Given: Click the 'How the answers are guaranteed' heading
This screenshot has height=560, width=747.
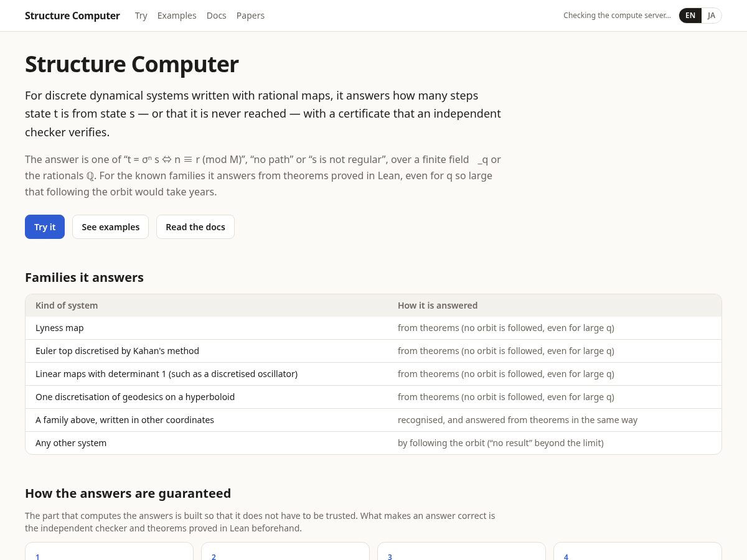Looking at the screenshot, I should [x=128, y=493].
